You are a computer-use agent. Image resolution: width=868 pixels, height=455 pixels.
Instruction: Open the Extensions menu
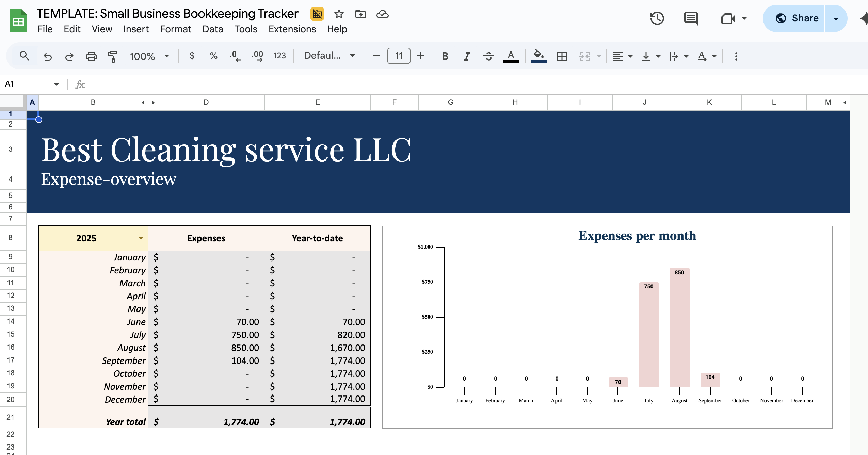[292, 29]
